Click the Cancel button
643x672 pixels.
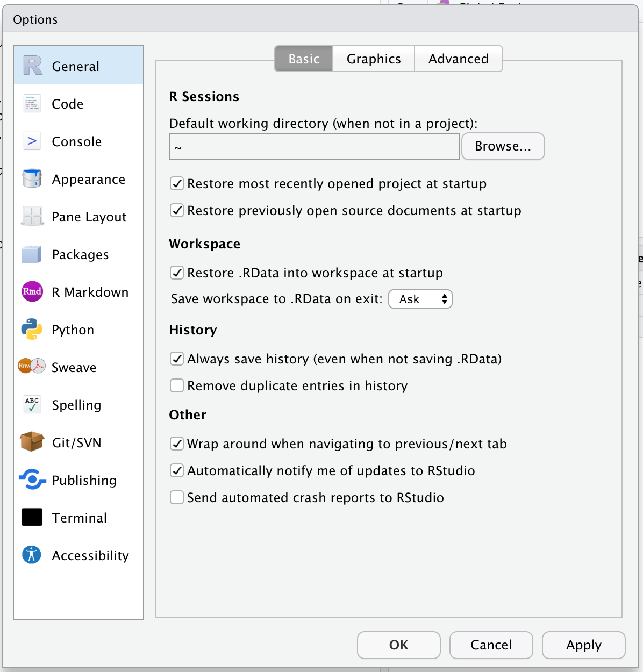(491, 645)
